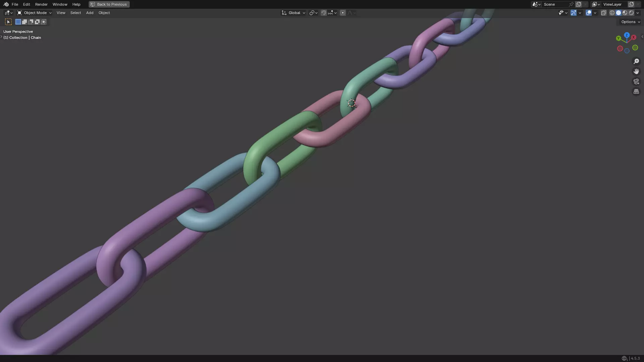The width and height of the screenshot is (644, 362).
Task: Open the Help menu
Action: (76, 4)
